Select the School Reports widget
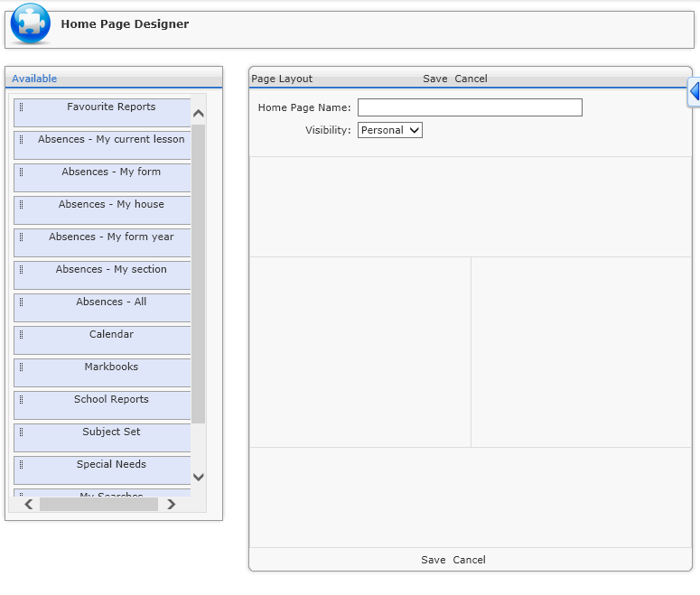 tap(102, 406)
